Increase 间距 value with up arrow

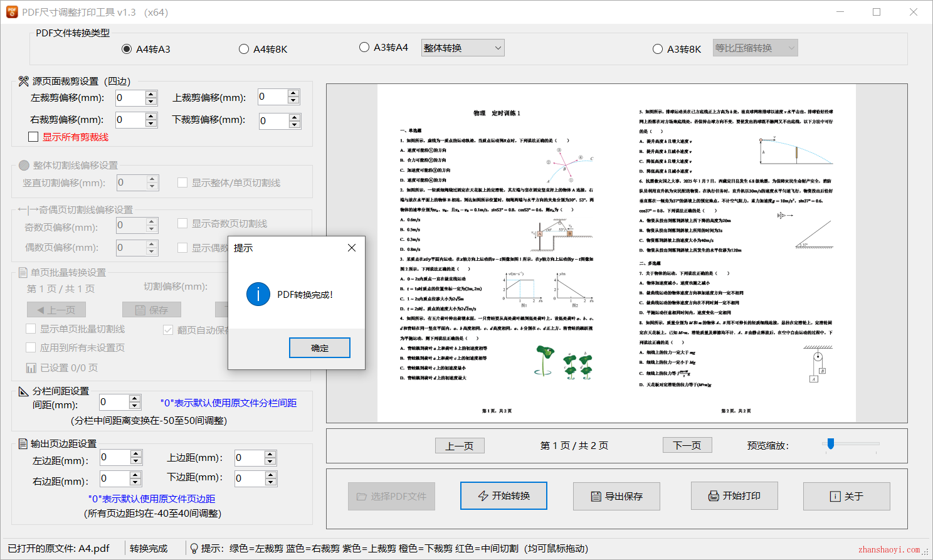pyautogui.click(x=135, y=399)
